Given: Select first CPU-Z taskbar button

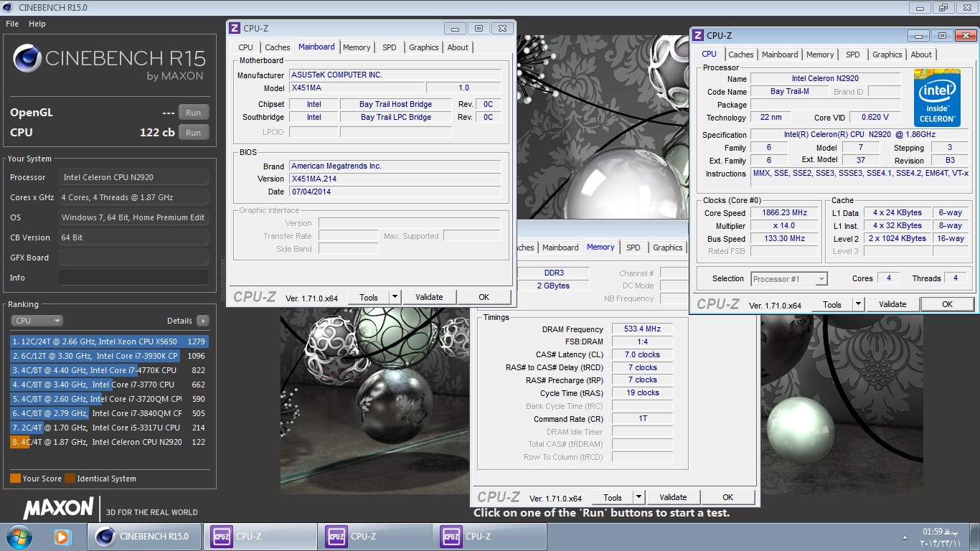Looking at the screenshot, I should click(260, 536).
